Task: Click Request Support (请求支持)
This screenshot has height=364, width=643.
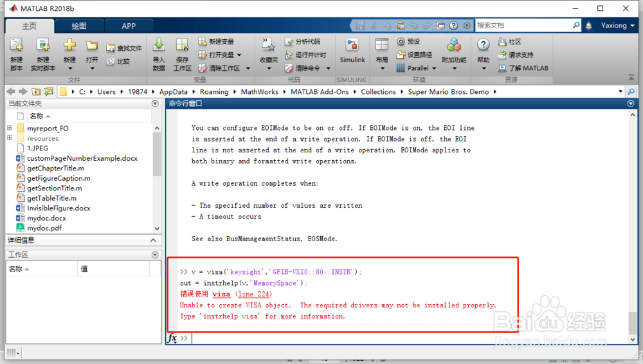Action: click(516, 55)
